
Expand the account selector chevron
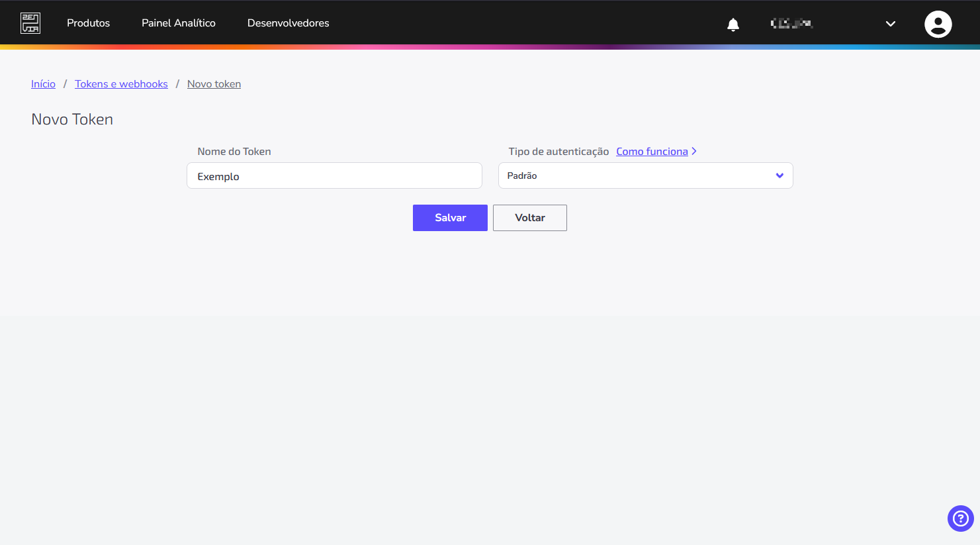pyautogui.click(x=891, y=24)
